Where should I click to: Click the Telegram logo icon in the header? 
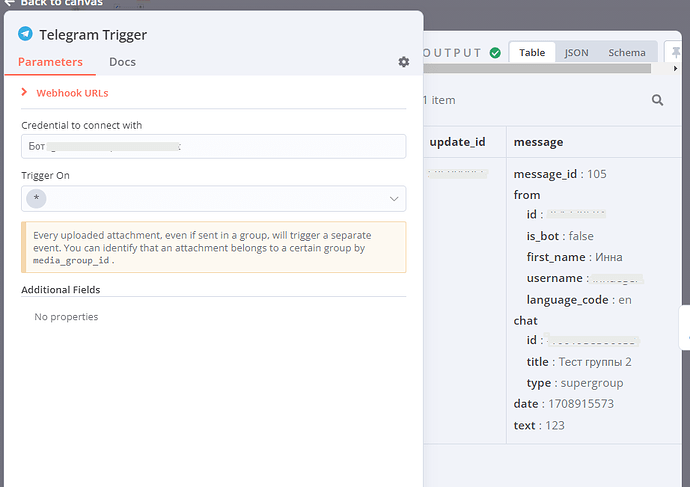(x=25, y=34)
